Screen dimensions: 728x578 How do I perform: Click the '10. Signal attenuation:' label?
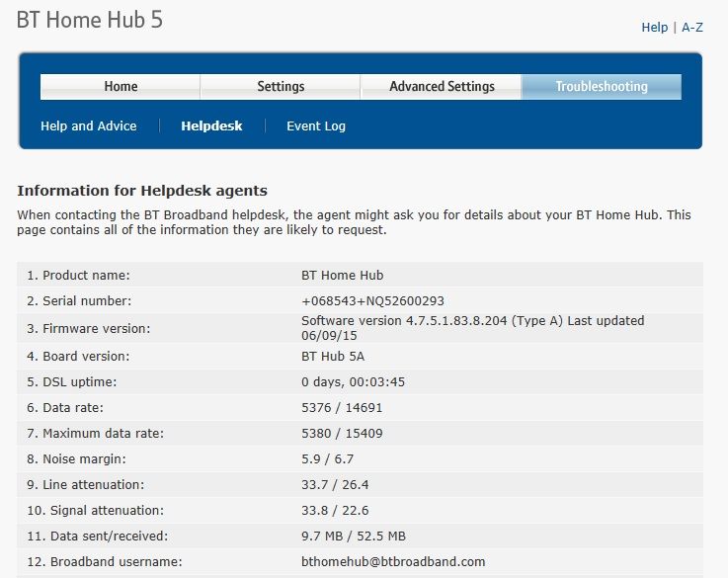point(95,510)
